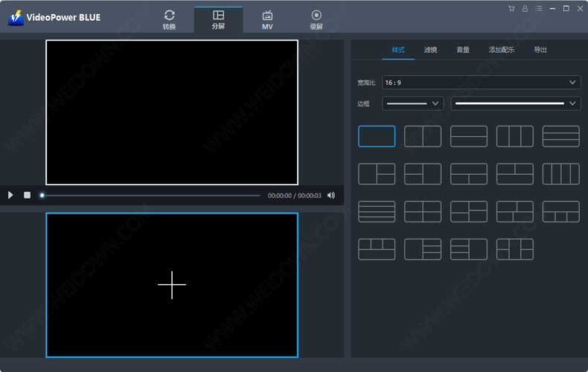
Task: Switch to the 滤镜 filter tab
Action: 430,50
